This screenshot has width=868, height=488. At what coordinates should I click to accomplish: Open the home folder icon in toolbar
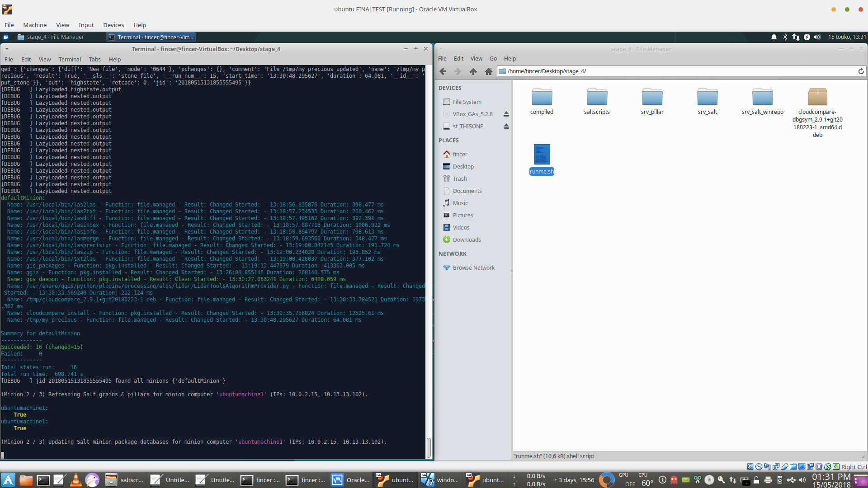click(x=488, y=71)
